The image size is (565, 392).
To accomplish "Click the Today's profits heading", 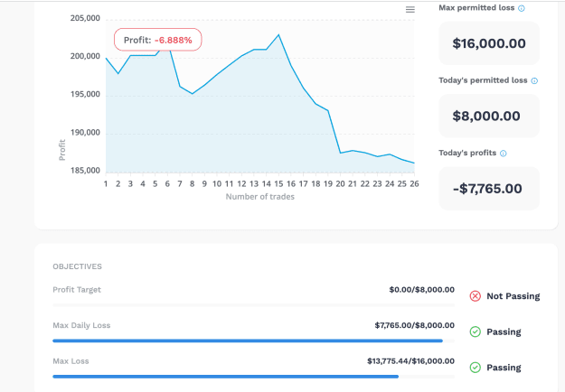I will coord(467,153).
